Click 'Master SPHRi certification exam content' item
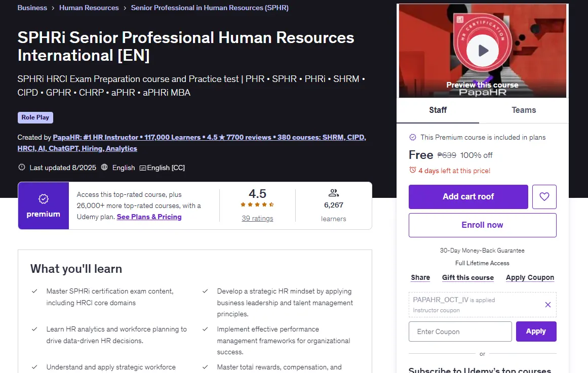 [110, 297]
